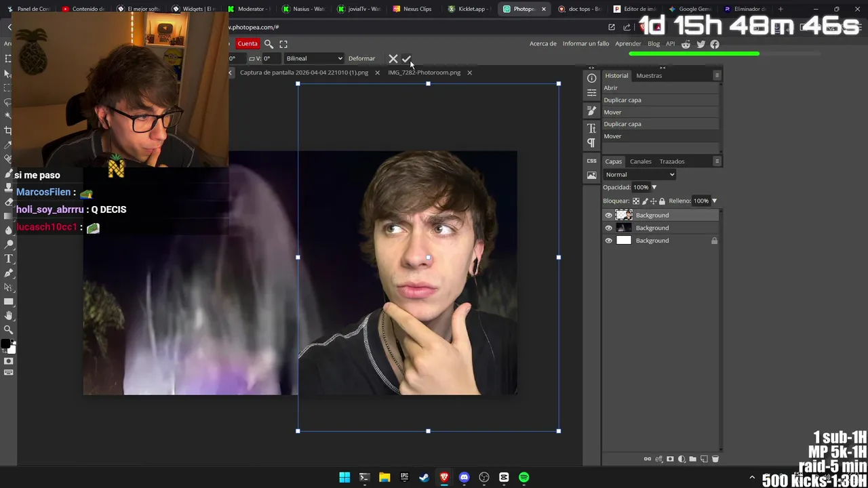Open Photopea Reddit icon
Screen dimensions: 868x488
686,44
